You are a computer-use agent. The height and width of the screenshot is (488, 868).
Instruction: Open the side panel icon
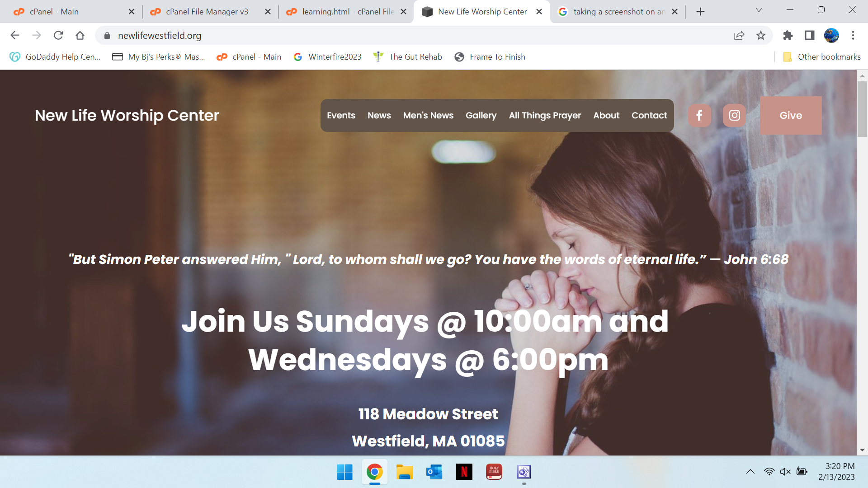810,35
